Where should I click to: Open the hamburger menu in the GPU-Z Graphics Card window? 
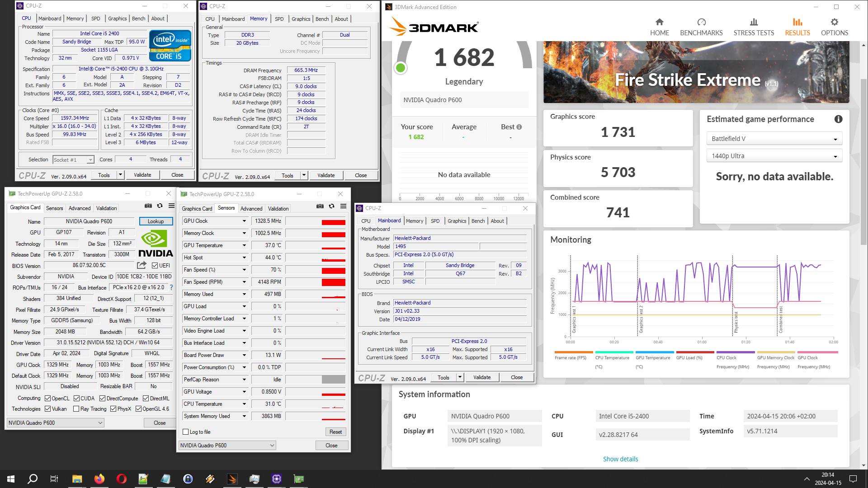tap(172, 206)
